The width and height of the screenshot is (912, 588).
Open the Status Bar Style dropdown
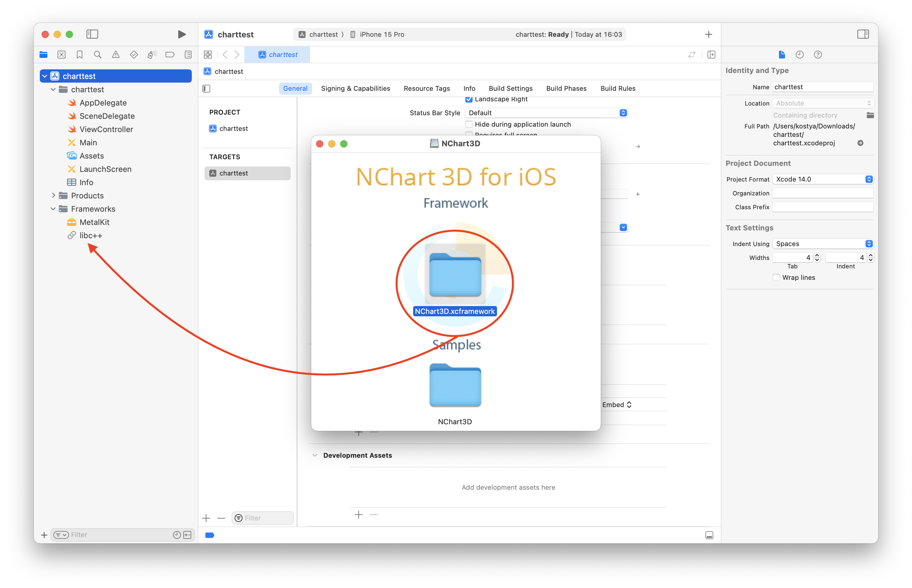click(546, 113)
